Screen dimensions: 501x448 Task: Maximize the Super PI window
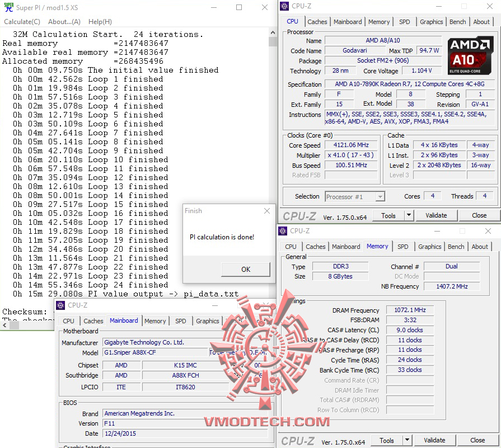[239, 7]
